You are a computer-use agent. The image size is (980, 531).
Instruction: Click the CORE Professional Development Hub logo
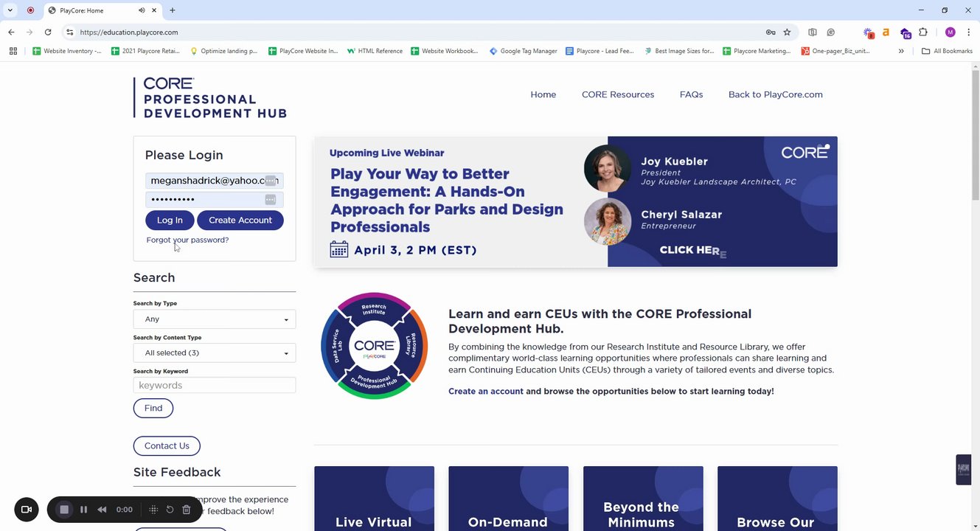[210, 97]
